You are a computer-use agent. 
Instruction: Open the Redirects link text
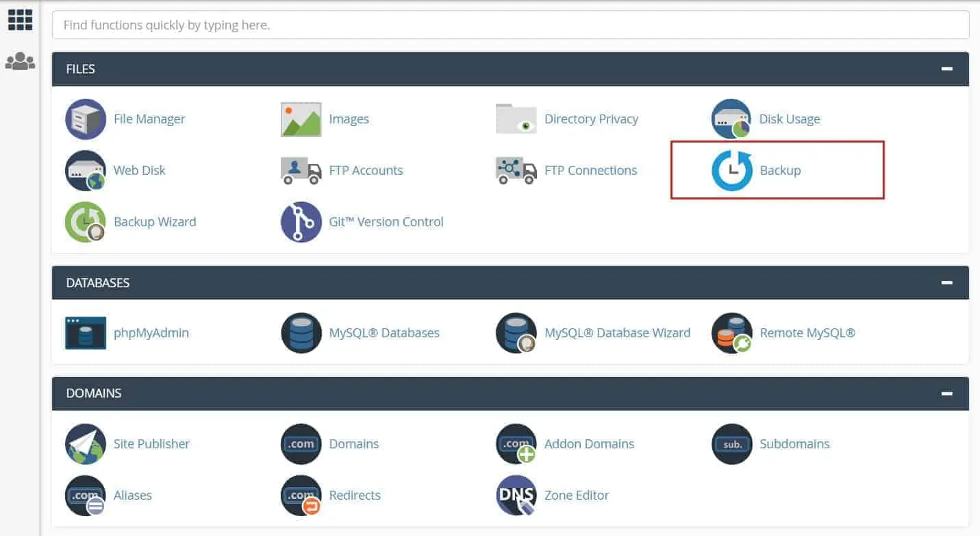[x=355, y=496]
